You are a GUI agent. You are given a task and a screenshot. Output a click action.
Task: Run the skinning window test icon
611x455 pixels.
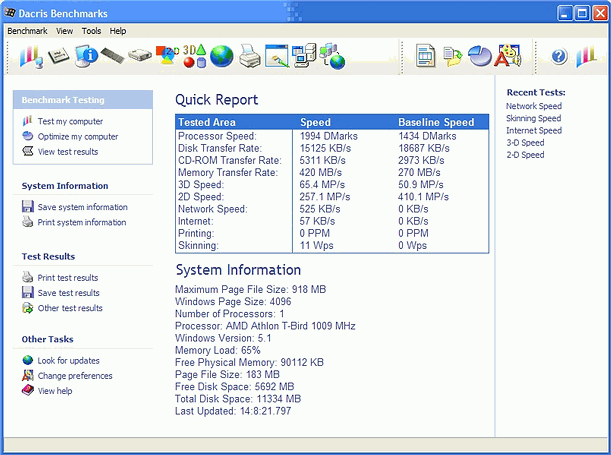coord(277,56)
